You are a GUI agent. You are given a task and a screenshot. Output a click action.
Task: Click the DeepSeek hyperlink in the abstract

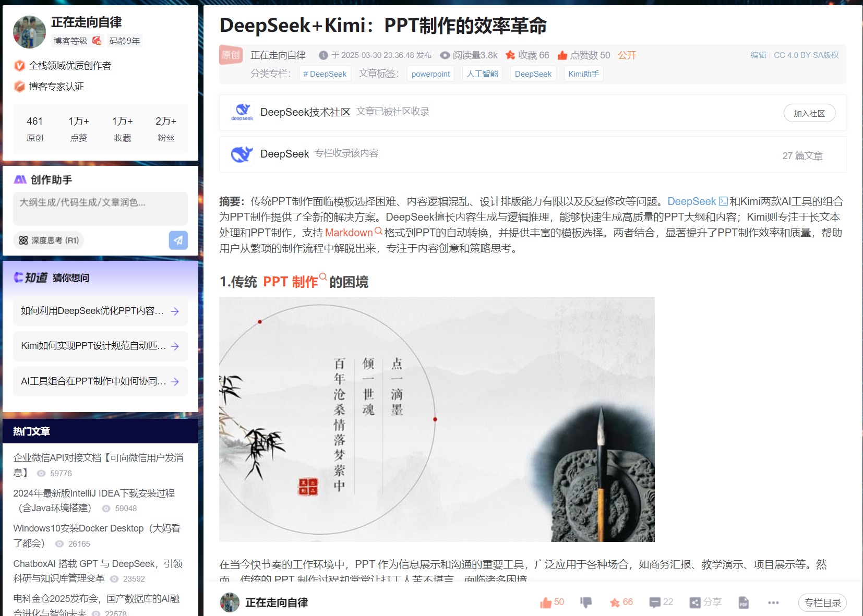point(691,201)
